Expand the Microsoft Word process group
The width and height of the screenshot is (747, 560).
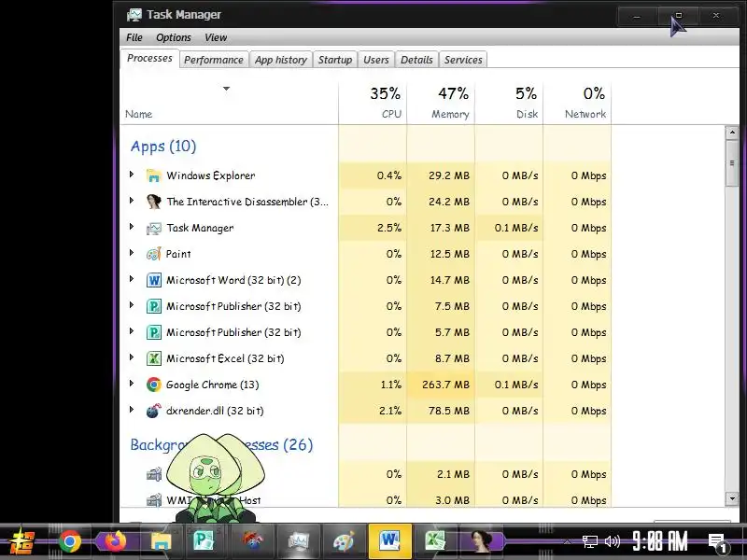132,279
